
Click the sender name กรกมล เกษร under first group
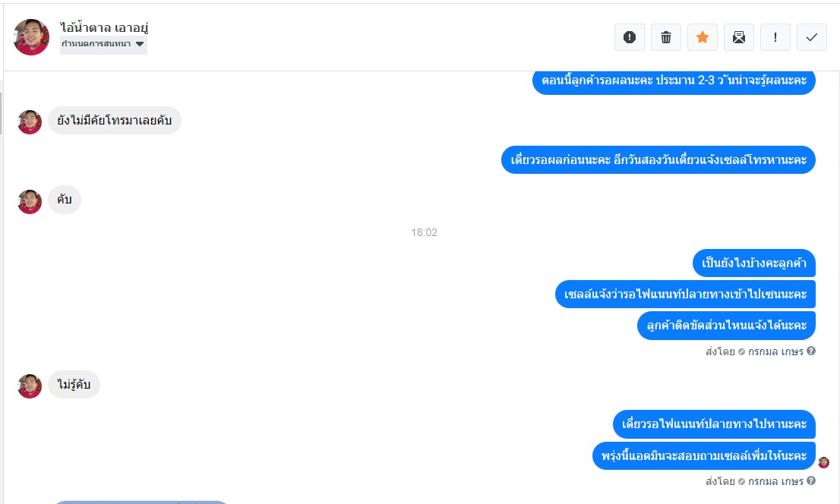(x=775, y=351)
